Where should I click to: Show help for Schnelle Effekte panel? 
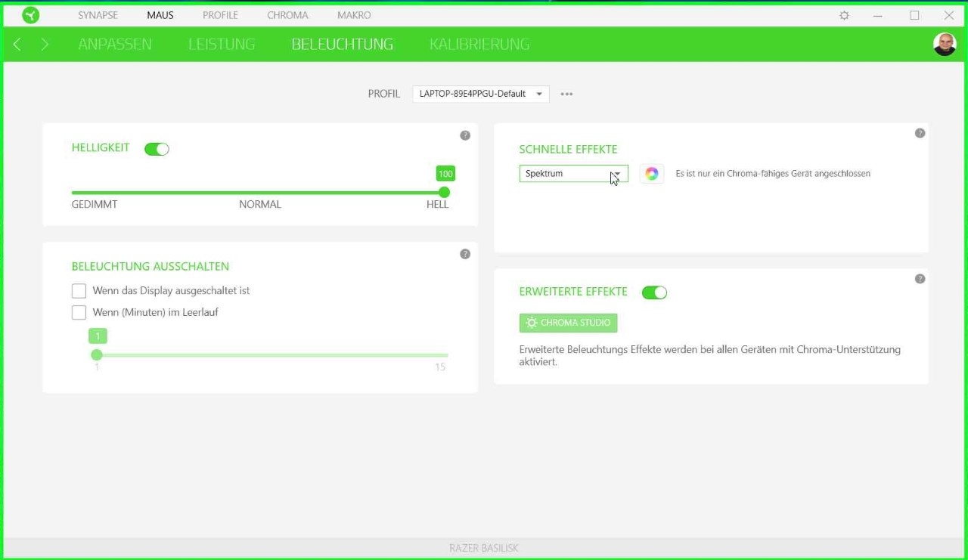coord(920,133)
